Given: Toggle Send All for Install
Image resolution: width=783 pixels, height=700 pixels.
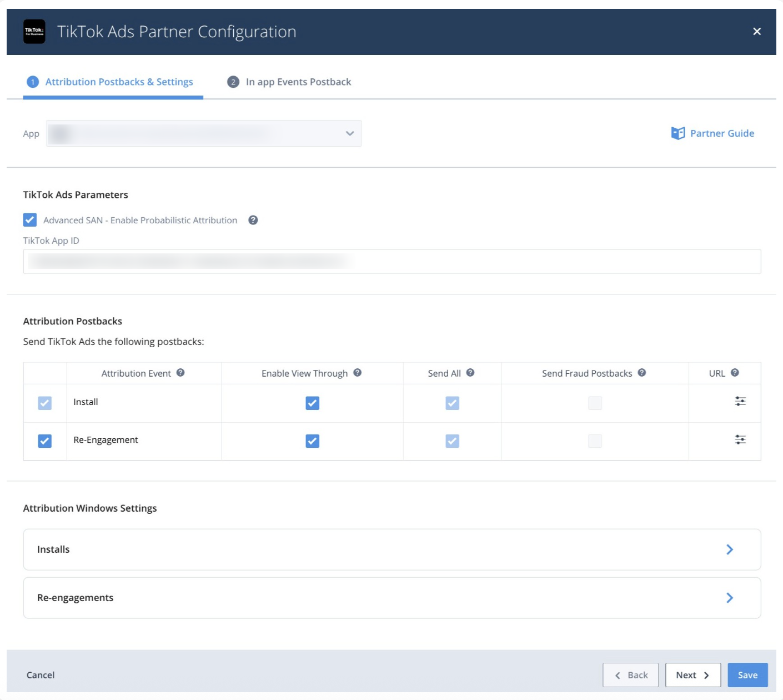Looking at the screenshot, I should pos(453,403).
